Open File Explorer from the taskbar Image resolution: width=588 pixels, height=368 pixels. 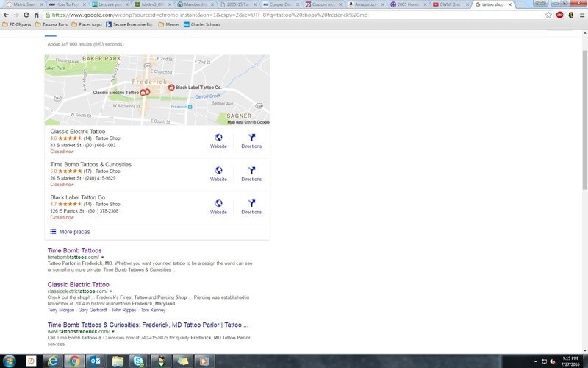(x=118, y=361)
